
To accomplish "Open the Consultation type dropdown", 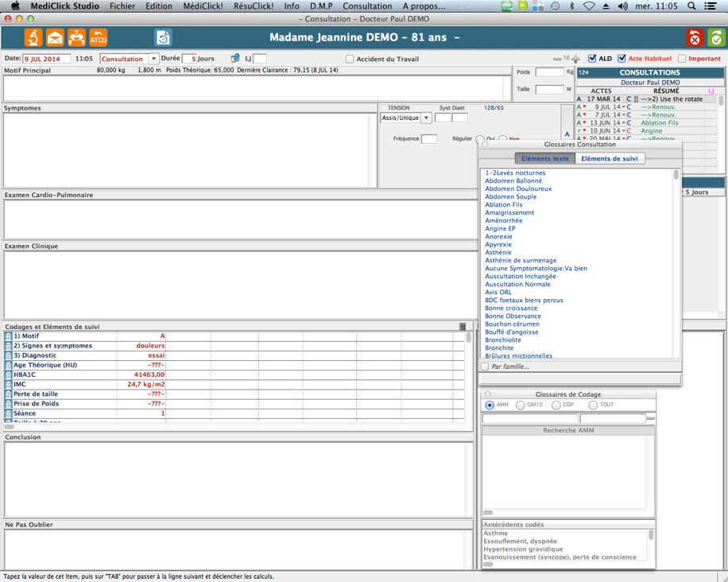I will point(153,59).
